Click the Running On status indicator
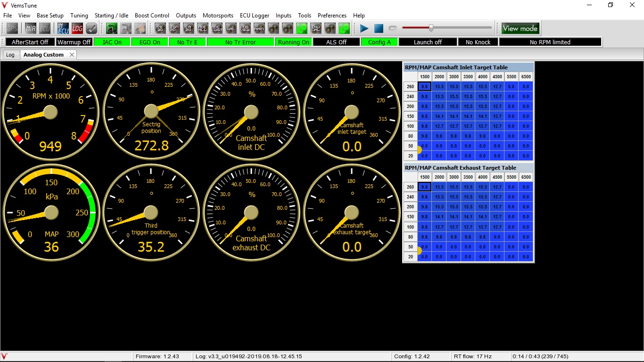The image size is (644, 362). [x=294, y=42]
